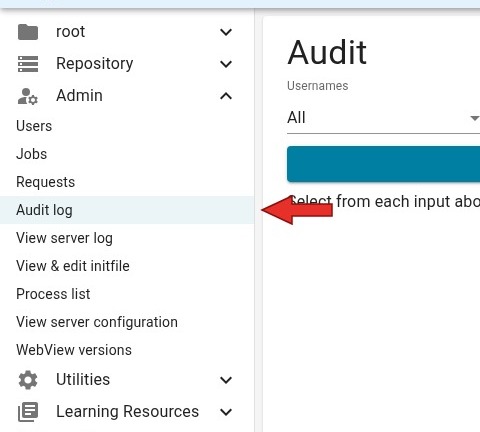Click the Utilities label in the sidebar
Viewport: 480px width, 432px height.
(x=83, y=380)
